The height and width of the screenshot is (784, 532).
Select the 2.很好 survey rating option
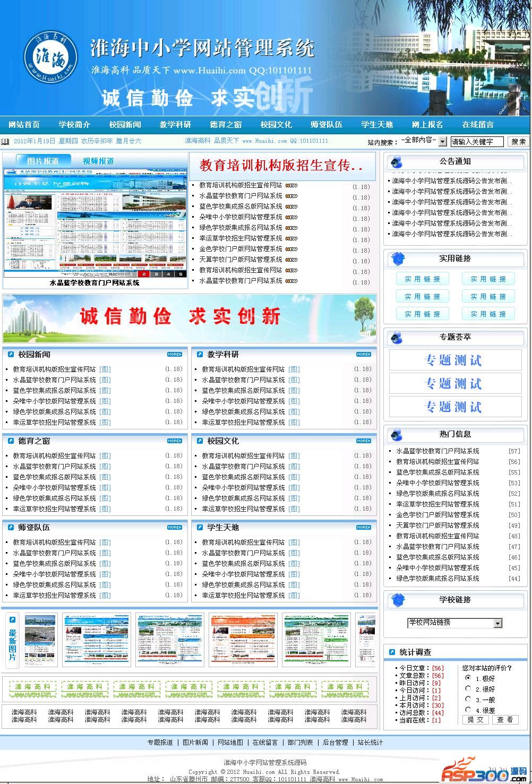pyautogui.click(x=468, y=688)
